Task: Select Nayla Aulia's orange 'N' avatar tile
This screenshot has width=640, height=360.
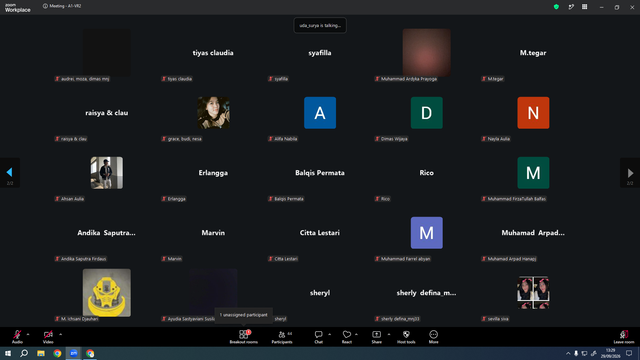Action: click(533, 113)
